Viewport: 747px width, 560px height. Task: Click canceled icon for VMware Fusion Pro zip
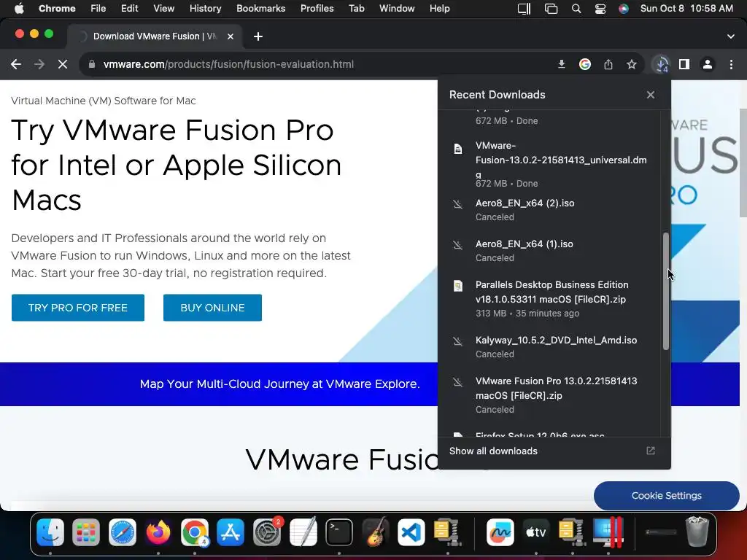(458, 382)
